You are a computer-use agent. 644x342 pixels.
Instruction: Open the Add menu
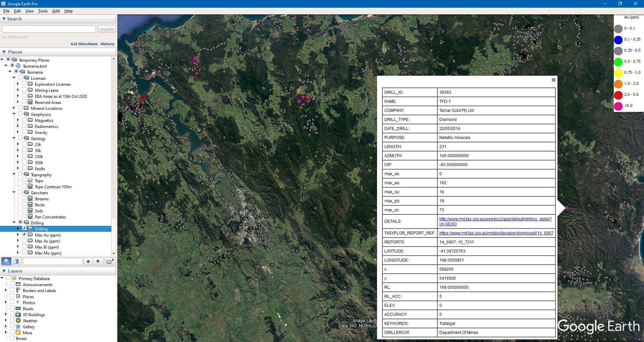tap(56, 11)
